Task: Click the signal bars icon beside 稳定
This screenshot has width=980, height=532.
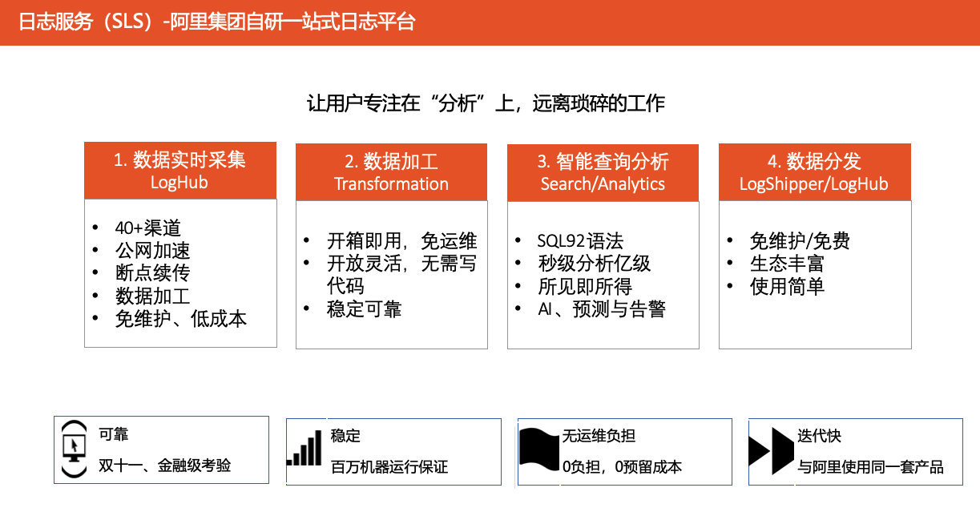Action: [x=304, y=449]
